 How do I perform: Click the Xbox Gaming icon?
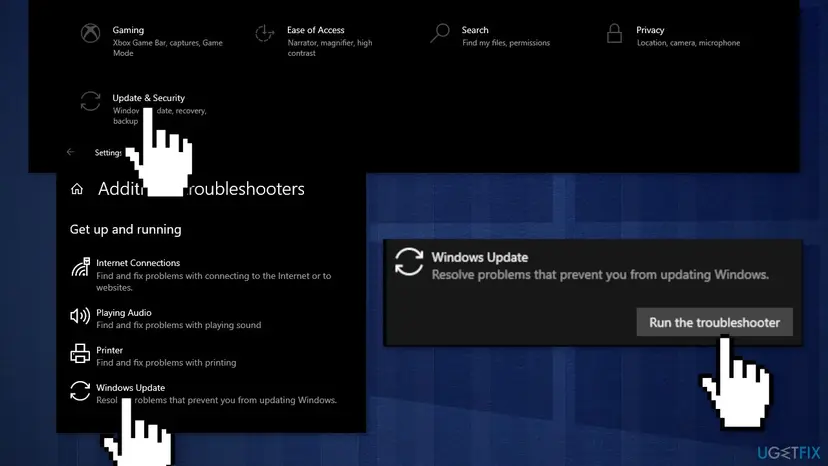(90, 33)
